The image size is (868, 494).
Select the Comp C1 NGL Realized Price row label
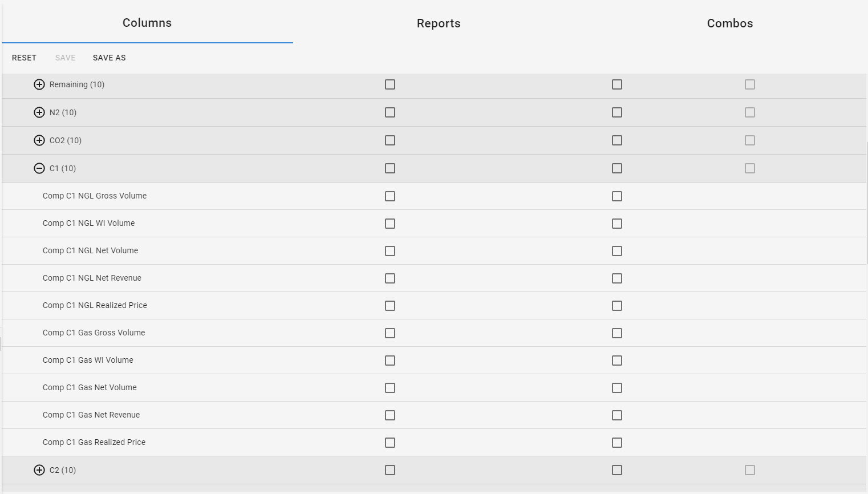[x=95, y=305]
